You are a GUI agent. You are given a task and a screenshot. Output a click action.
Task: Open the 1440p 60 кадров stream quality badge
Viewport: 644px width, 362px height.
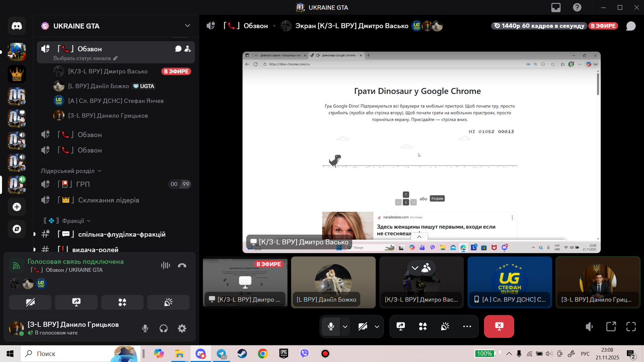pos(539,26)
